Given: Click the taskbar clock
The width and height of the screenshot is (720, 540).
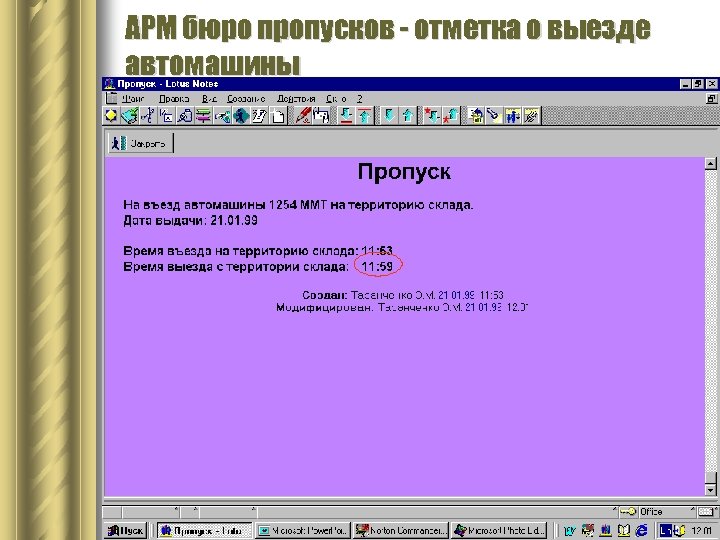Looking at the screenshot, I should coord(701,531).
